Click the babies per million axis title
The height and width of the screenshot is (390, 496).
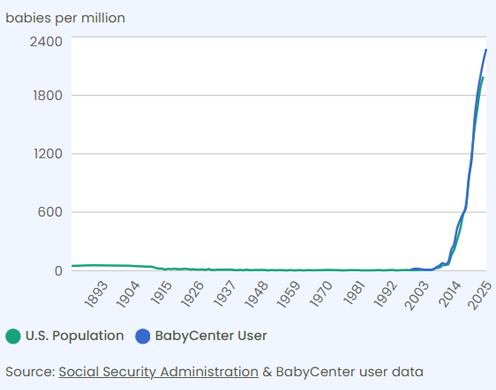tap(65, 18)
